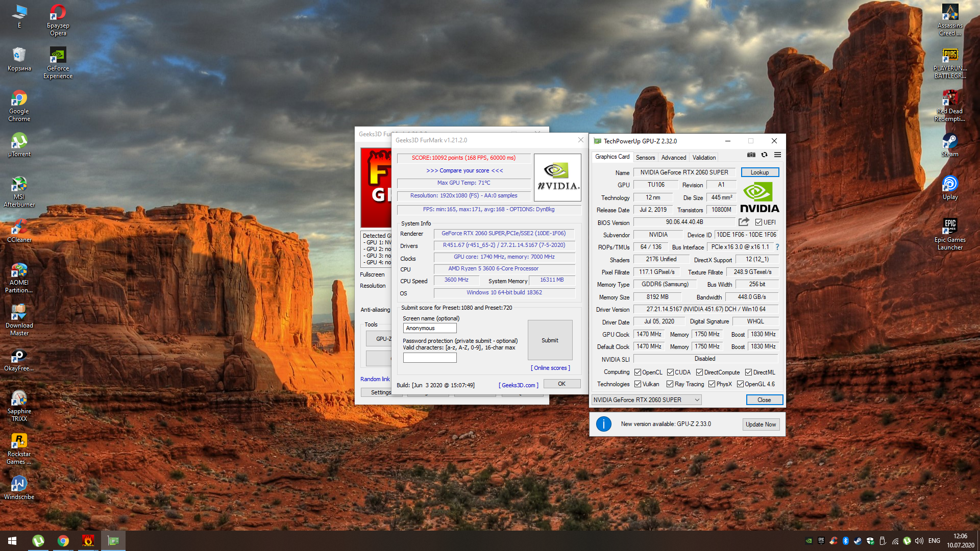Open the Advanced tab
Screen dimensions: 980x551
tap(673, 158)
